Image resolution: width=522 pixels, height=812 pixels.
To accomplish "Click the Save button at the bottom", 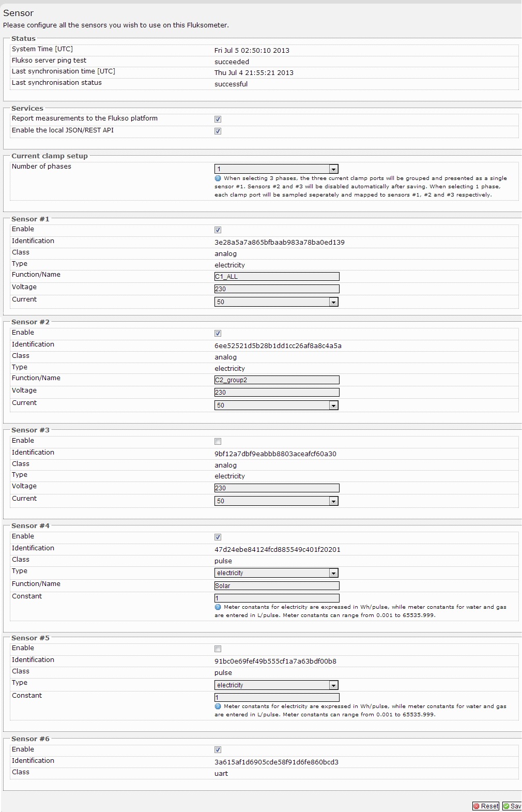I will coord(513,806).
